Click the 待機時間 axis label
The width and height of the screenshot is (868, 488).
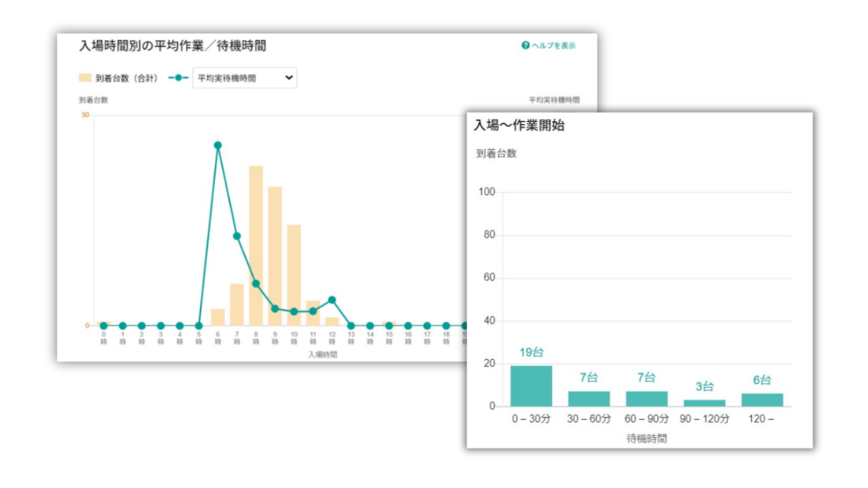(x=647, y=439)
